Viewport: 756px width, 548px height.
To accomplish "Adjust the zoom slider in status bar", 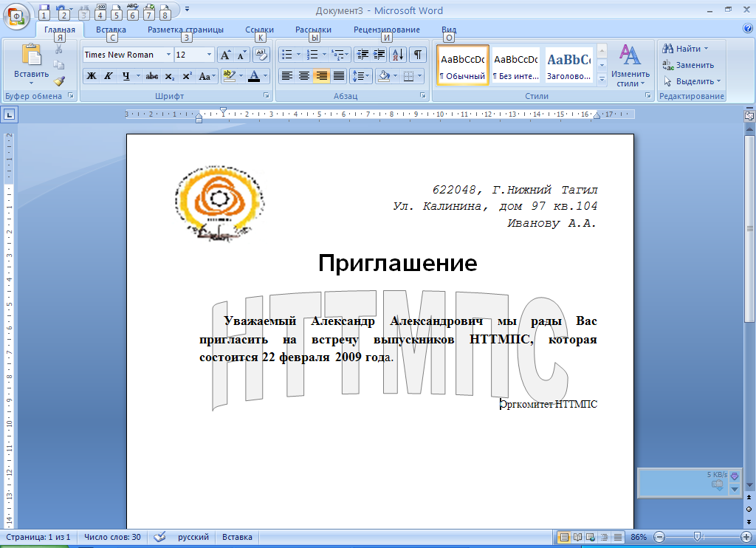I will (x=697, y=537).
